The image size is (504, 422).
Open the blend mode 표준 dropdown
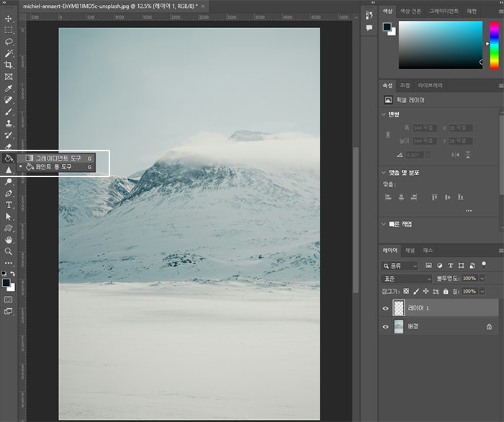coord(406,279)
